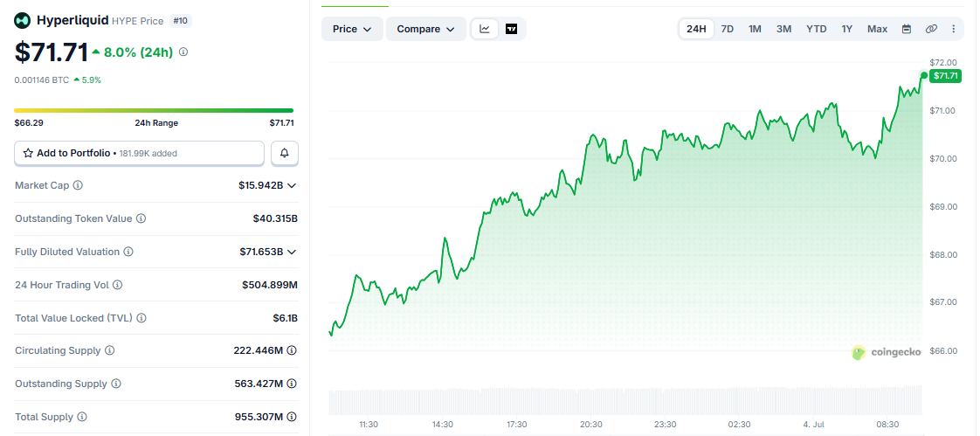Click the #10 rank badge
The width and height of the screenshot is (980, 436).
[x=181, y=21]
